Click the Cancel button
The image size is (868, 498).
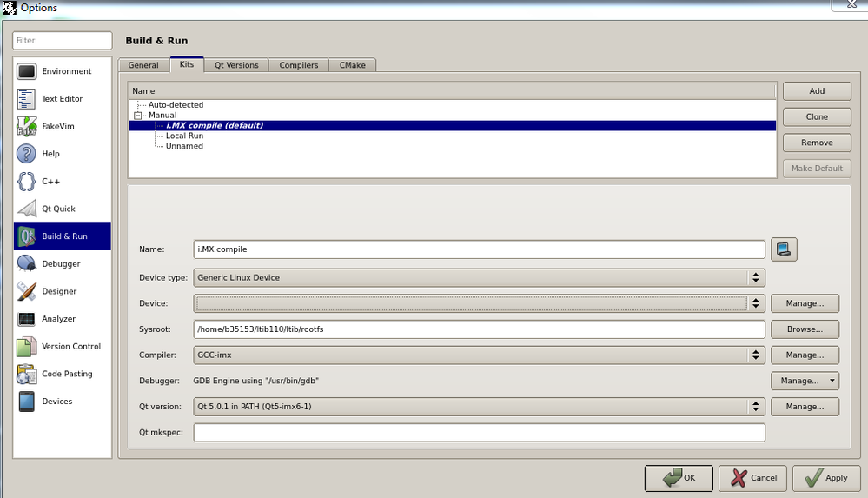[x=752, y=478]
